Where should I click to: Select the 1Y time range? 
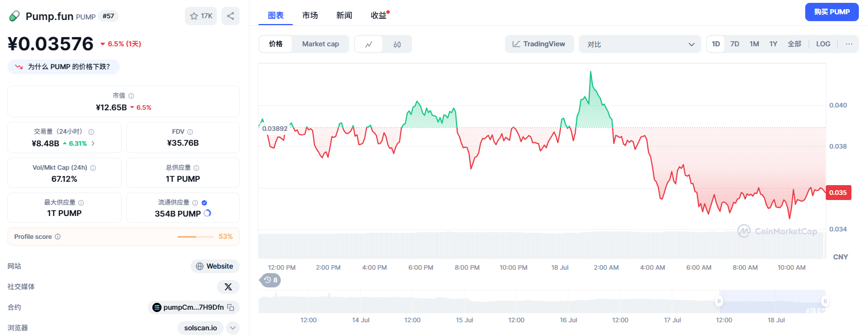(x=773, y=44)
